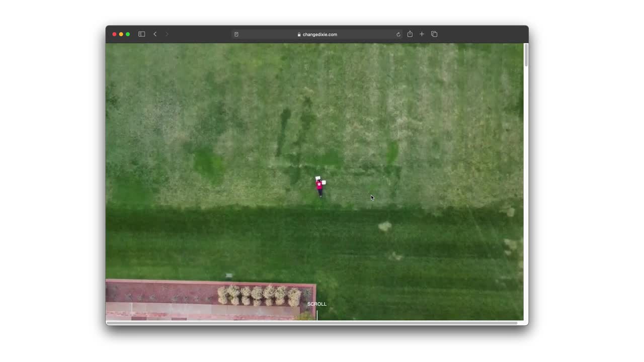This screenshot has width=644, height=362.
Task: Click the lock icon beside the URL
Action: (299, 35)
